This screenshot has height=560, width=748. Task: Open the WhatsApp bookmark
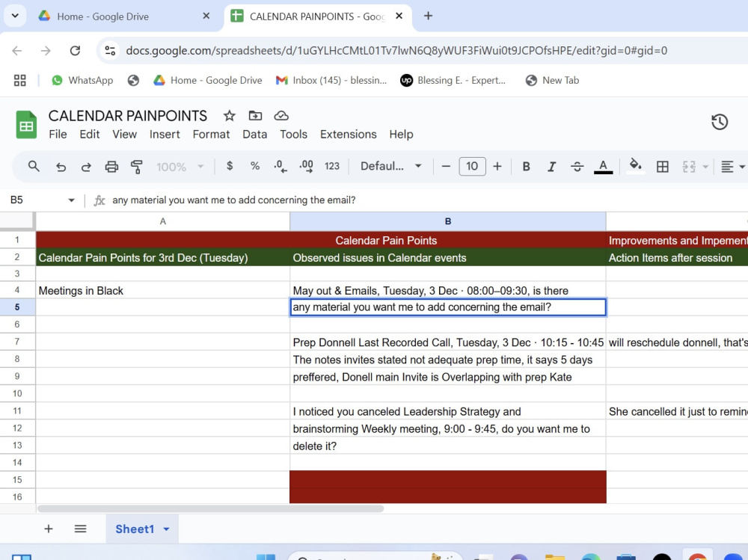pos(82,80)
